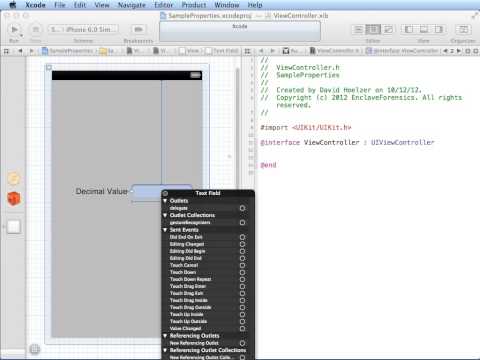Image resolution: width=480 pixels, height=360 pixels.
Task: Click gestureRecognizers connection circle
Action: coord(242,222)
